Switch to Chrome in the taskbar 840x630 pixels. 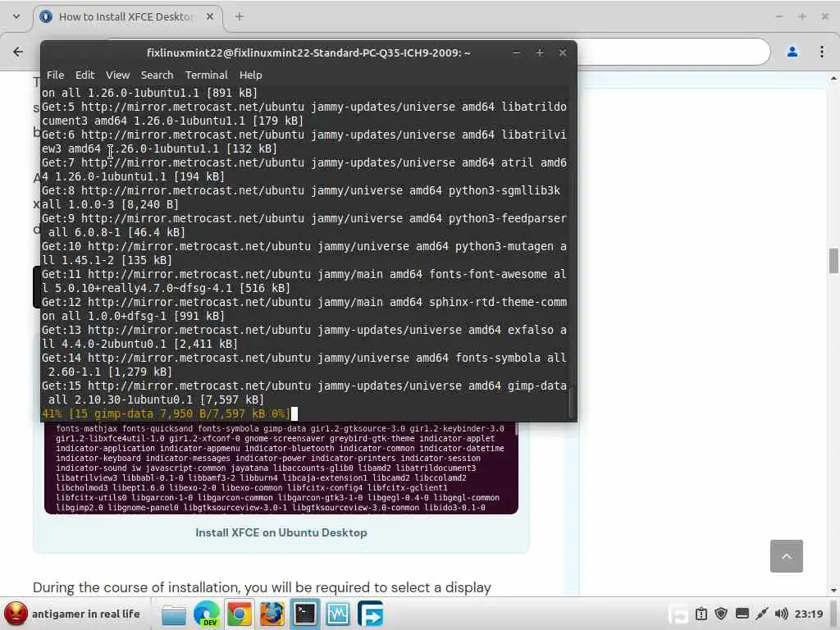click(240, 614)
